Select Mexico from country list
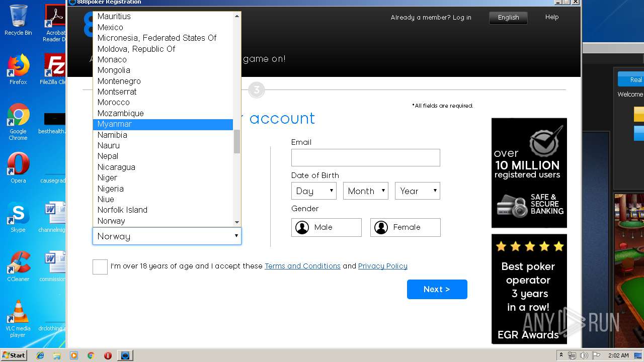The width and height of the screenshot is (644, 362). [163, 27]
